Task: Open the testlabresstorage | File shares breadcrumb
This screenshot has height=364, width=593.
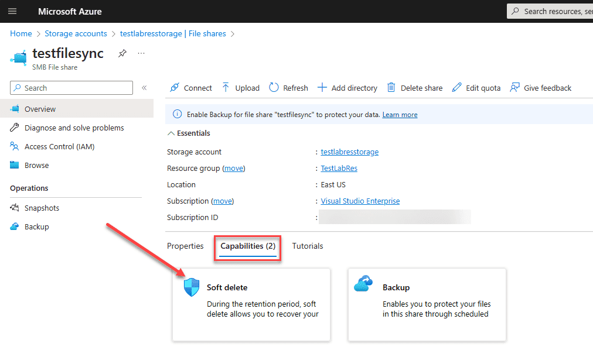Action: pos(173,33)
